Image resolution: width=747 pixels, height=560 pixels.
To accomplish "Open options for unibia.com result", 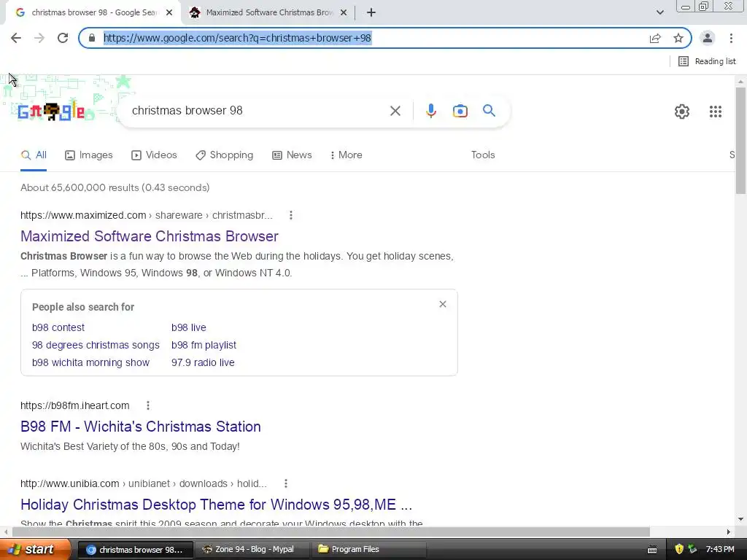I will tap(285, 484).
